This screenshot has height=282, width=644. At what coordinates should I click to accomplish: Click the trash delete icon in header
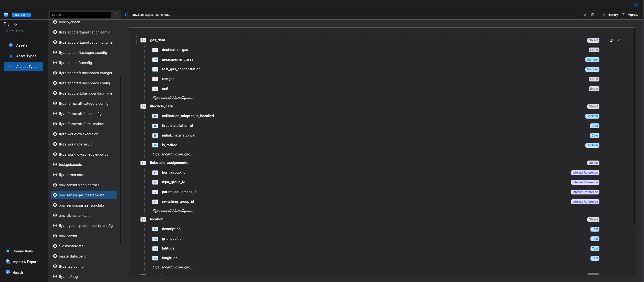click(592, 15)
